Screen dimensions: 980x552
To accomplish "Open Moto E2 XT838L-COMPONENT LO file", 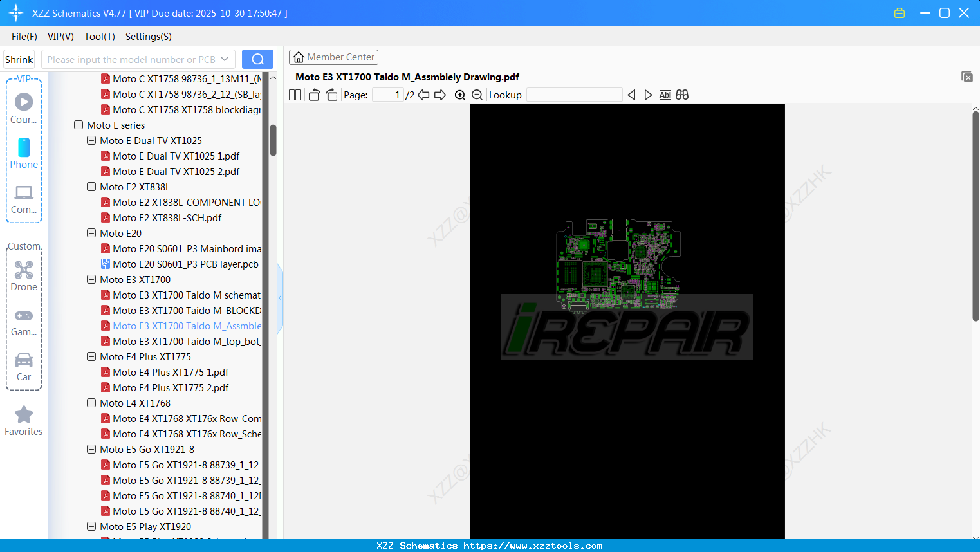I will click(181, 202).
